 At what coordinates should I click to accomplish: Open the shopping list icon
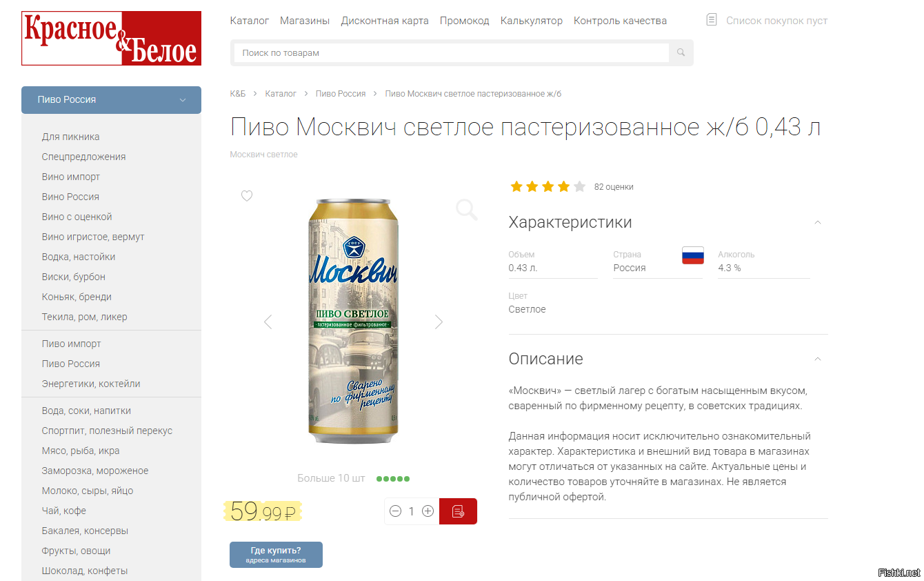(x=712, y=20)
